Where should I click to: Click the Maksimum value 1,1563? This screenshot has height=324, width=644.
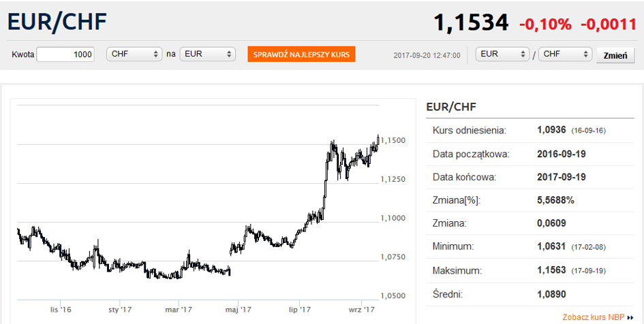(551, 270)
